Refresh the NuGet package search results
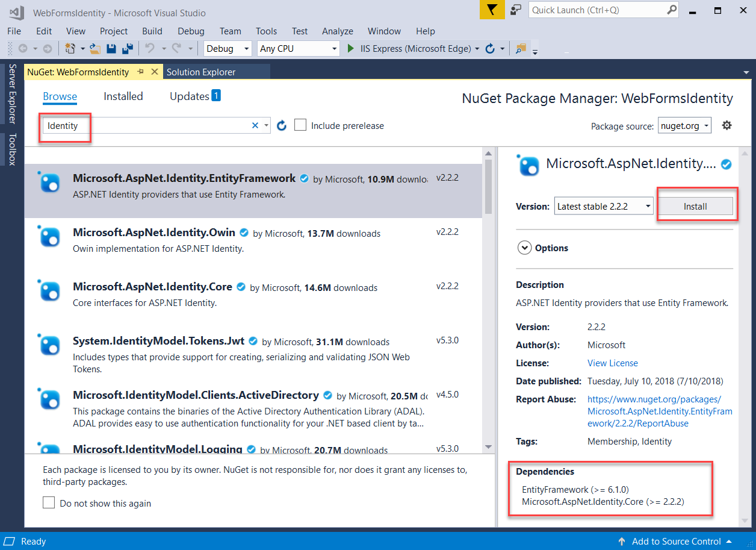This screenshot has width=756, height=550. 282,125
